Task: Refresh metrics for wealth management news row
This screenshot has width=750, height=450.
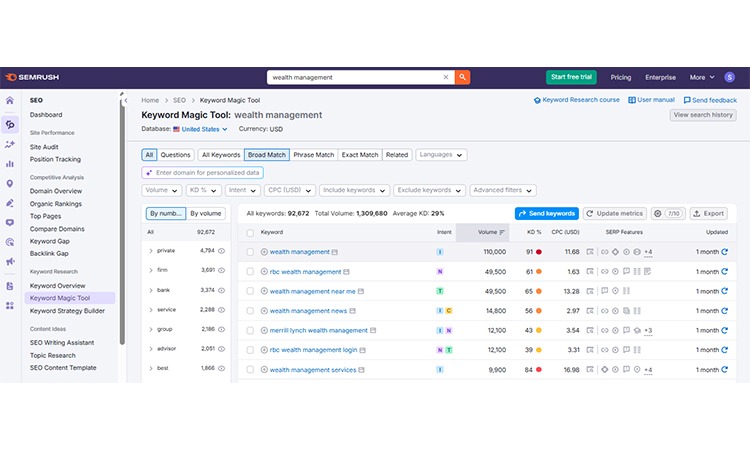Action: [725, 311]
